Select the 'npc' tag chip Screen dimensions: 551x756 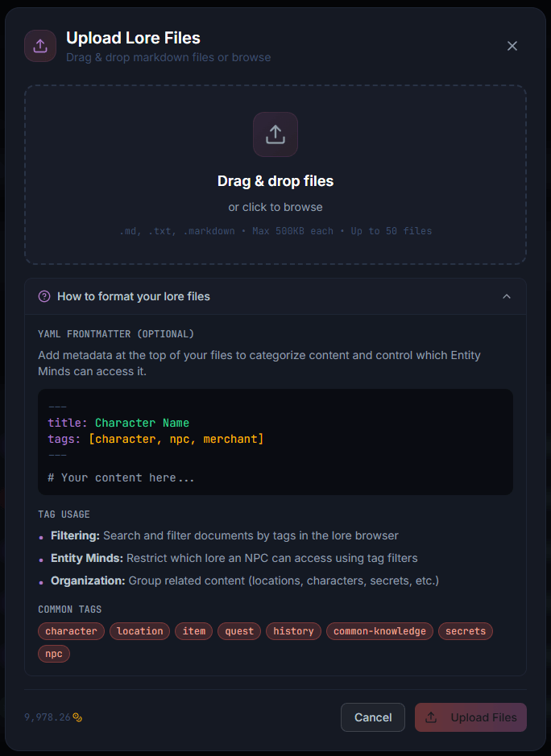[x=53, y=654]
